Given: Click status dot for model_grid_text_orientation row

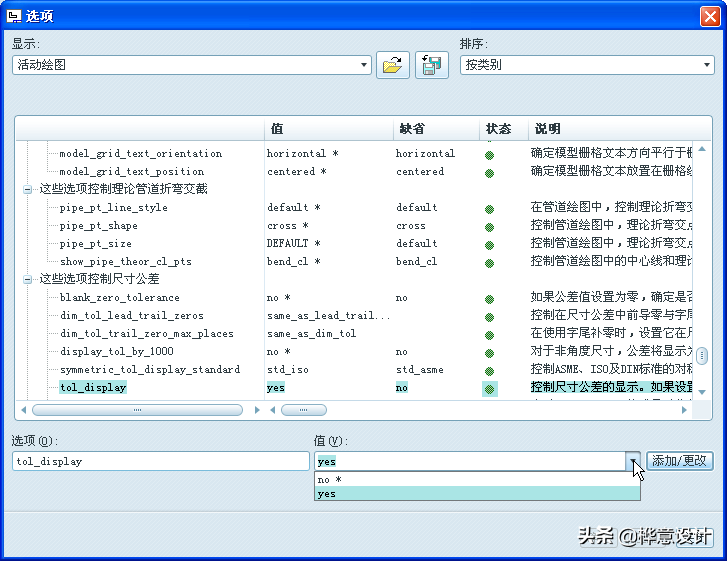Looking at the screenshot, I should coord(489,155).
